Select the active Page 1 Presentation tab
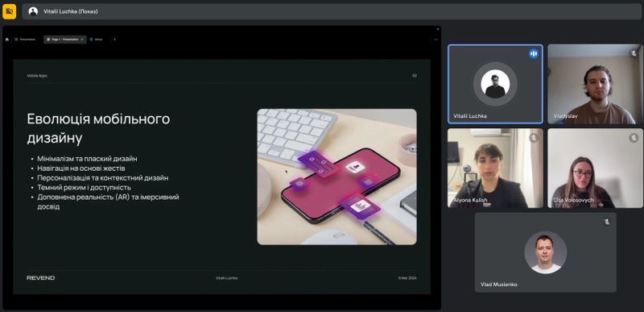644x312 pixels. [63, 40]
